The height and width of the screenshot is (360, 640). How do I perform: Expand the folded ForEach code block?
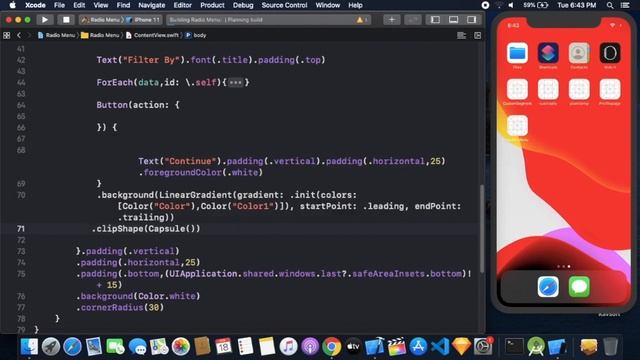pyautogui.click(x=236, y=82)
